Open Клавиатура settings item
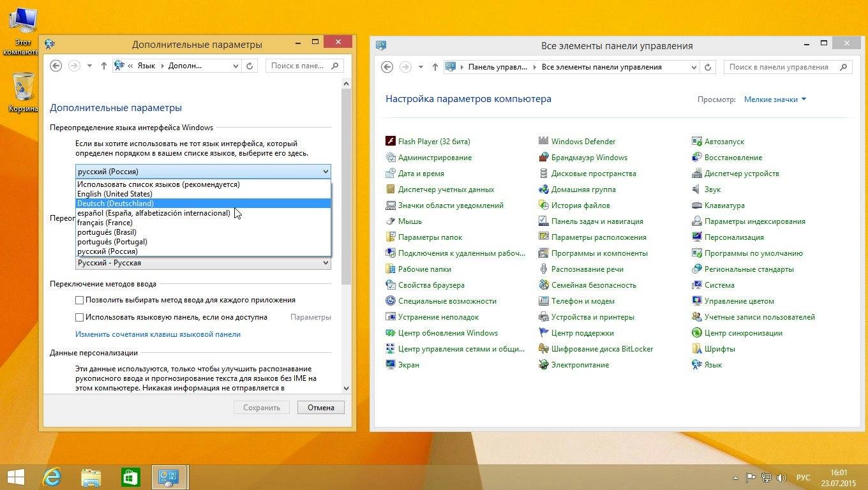This screenshot has width=868, height=490. (719, 205)
